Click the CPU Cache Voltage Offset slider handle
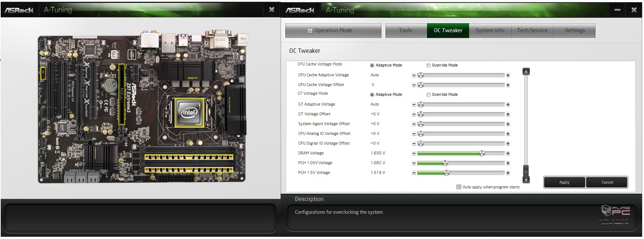 pyautogui.click(x=421, y=85)
